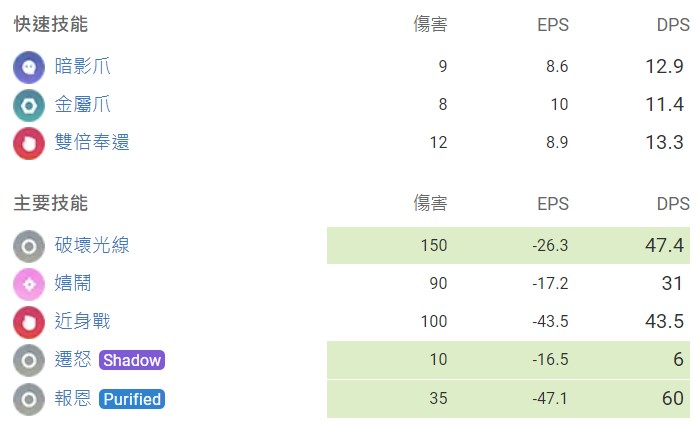
Task: Click the blue Purified badge
Action: click(x=132, y=399)
